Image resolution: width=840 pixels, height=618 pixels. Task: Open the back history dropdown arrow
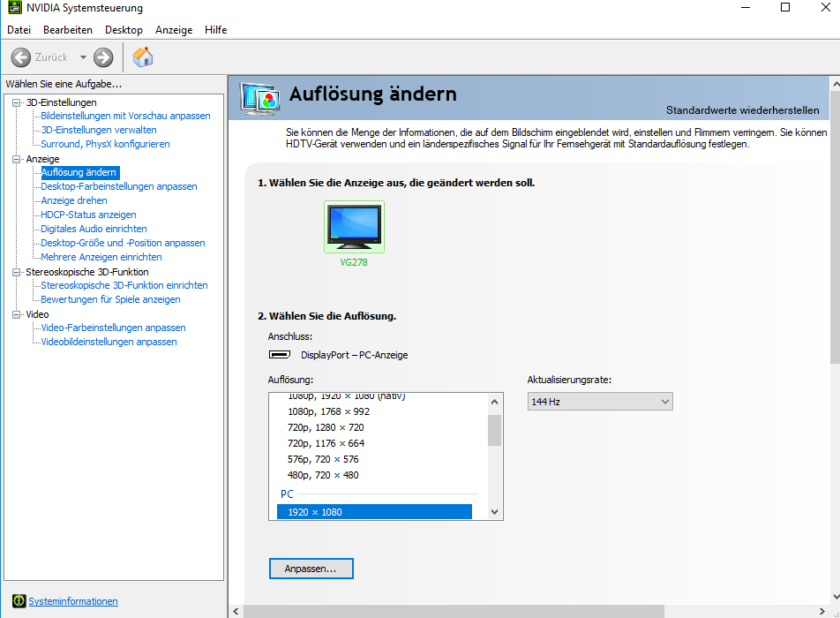click(83, 57)
